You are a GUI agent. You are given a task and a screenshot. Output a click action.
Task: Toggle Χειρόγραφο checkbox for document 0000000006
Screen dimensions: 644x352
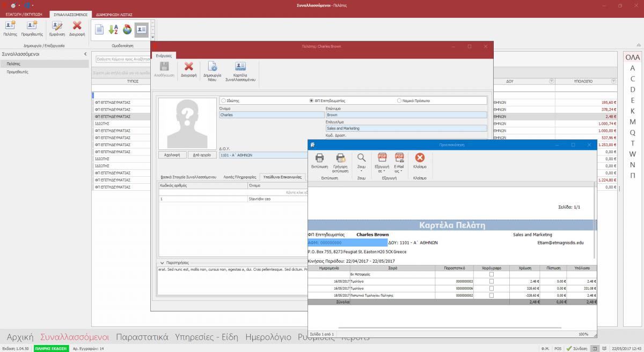click(491, 288)
